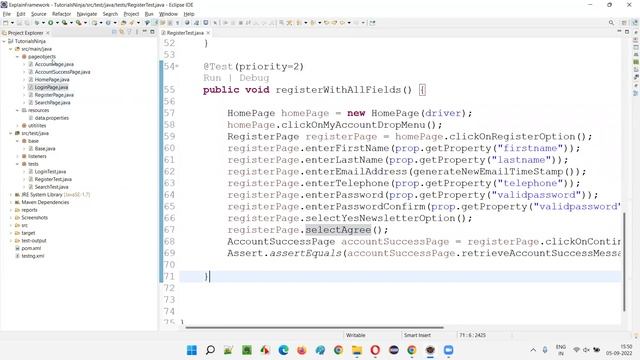Close the RegisterTest.java editor tab

208,33
